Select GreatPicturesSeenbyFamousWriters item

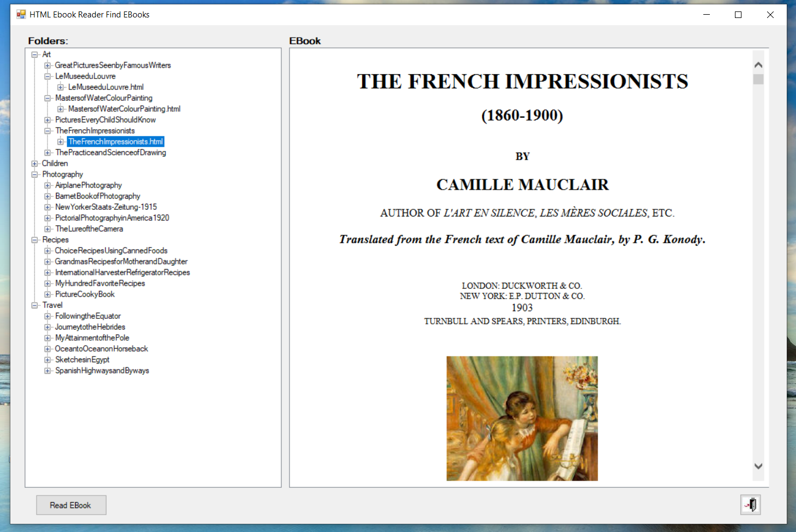113,65
